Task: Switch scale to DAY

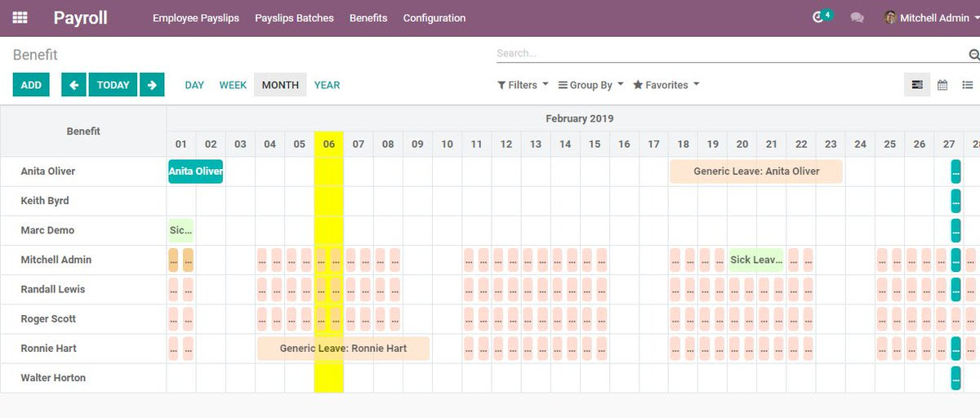Action: point(194,85)
